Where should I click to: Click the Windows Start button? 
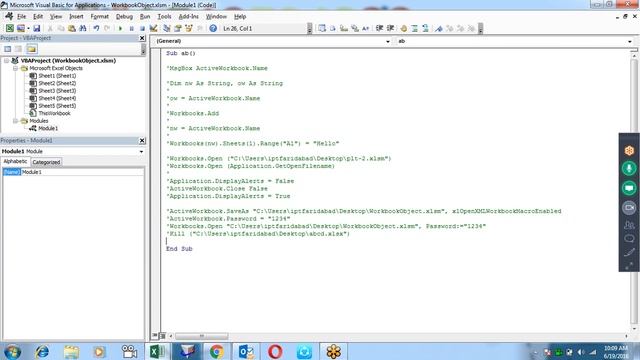click(13, 351)
